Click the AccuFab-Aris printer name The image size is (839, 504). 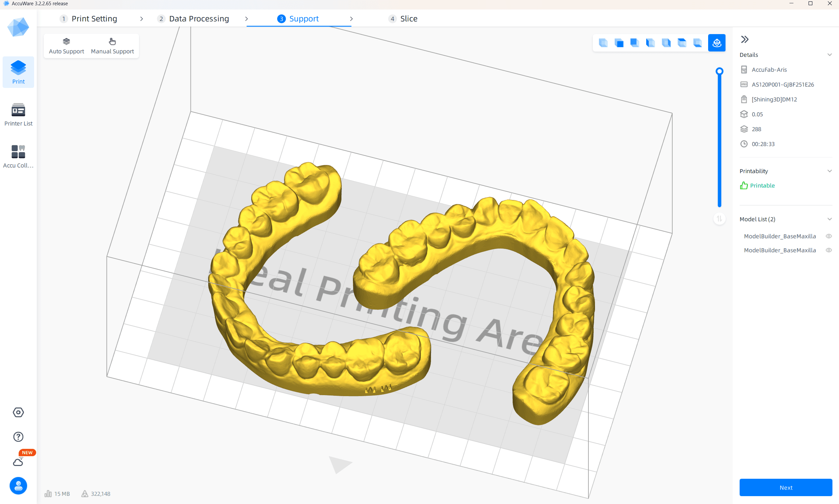coord(769,70)
